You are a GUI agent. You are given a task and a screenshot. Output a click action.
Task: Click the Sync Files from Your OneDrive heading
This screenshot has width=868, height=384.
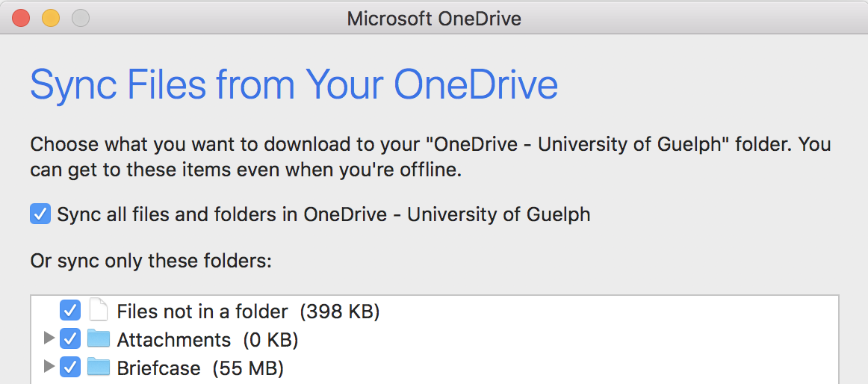point(294,85)
